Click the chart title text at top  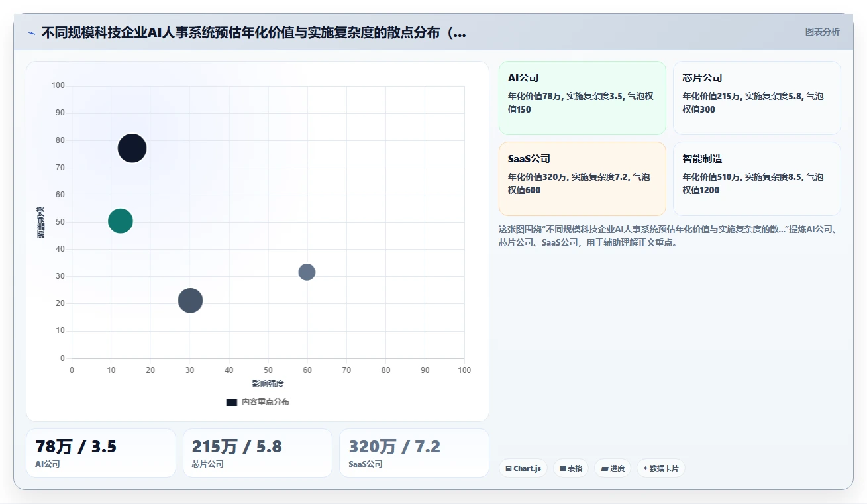(x=254, y=32)
